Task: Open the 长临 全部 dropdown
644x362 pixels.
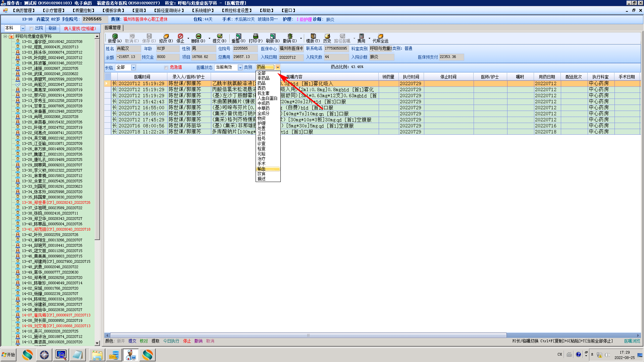Action: point(133,68)
